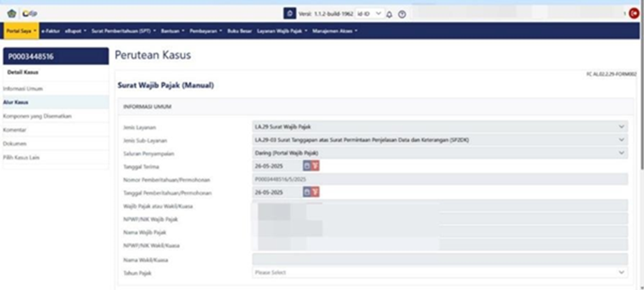Open calendar picker for Tanggal Pemberitahuan/Permohonan

(307, 192)
